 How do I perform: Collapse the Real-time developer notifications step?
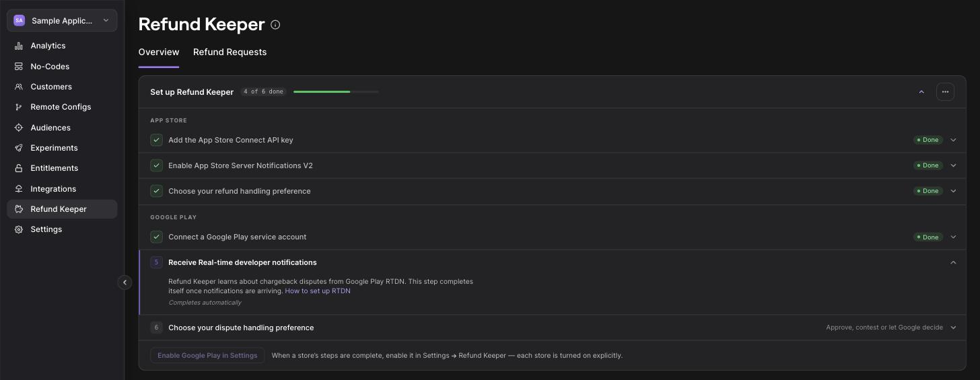pyautogui.click(x=953, y=262)
